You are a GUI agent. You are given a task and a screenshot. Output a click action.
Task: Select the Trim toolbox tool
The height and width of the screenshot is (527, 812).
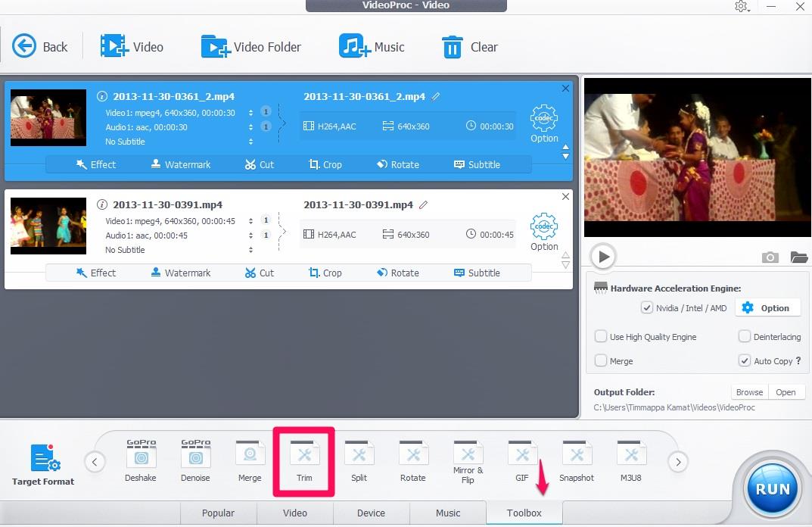pyautogui.click(x=304, y=460)
